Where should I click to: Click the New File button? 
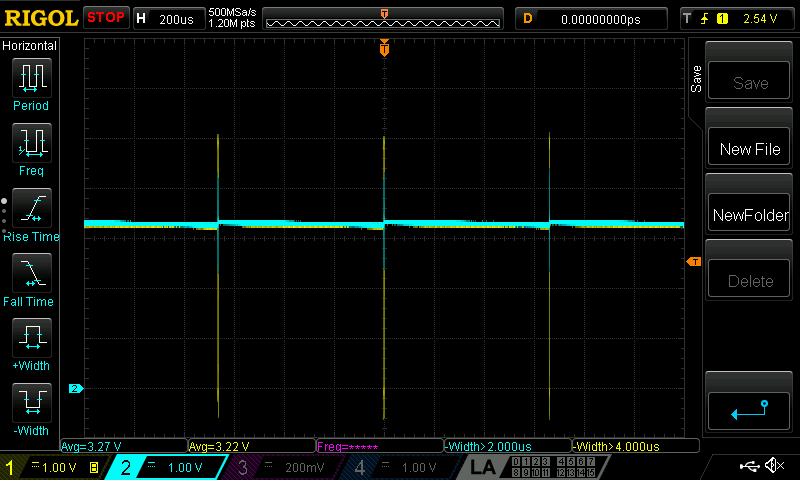click(749, 148)
